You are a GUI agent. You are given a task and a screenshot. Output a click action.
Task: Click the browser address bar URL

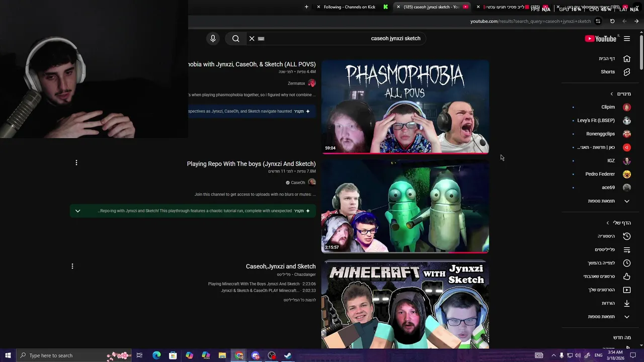531,21
